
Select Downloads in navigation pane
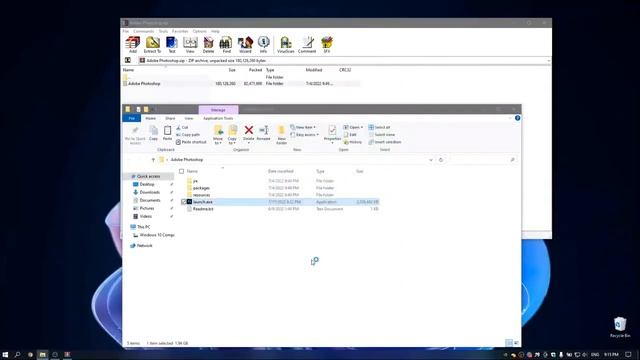[x=149, y=192]
